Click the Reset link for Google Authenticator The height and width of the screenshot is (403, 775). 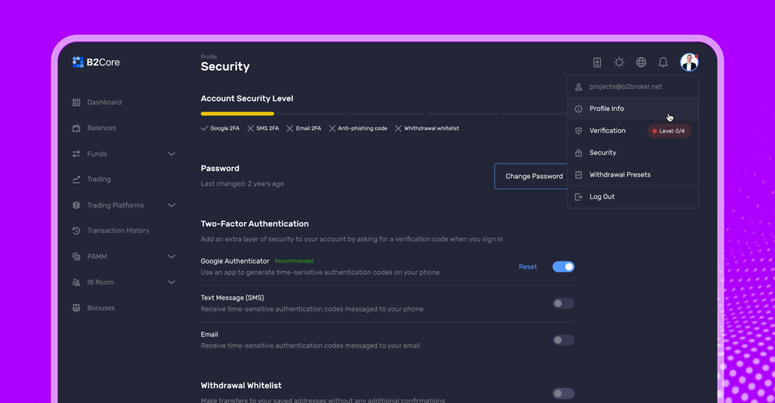coord(527,267)
